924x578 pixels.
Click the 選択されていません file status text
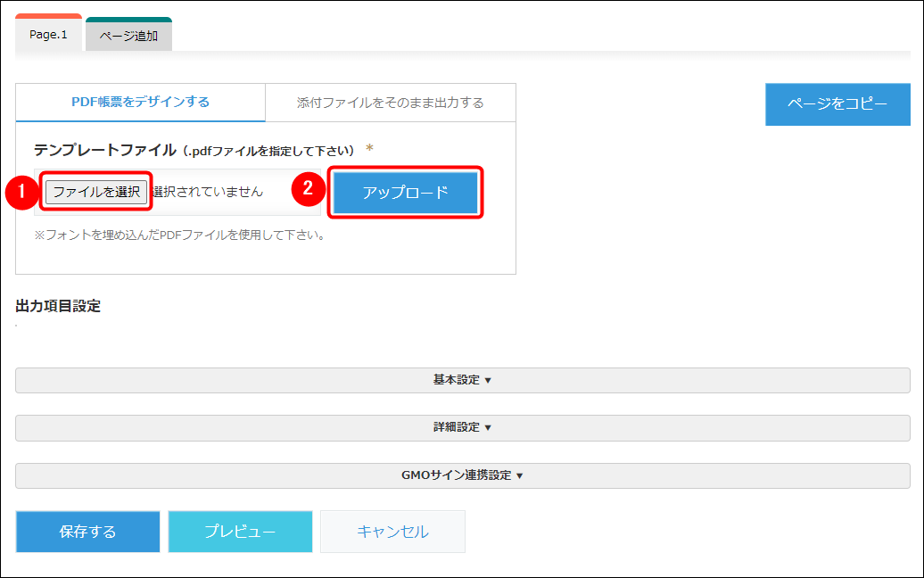pos(209,192)
